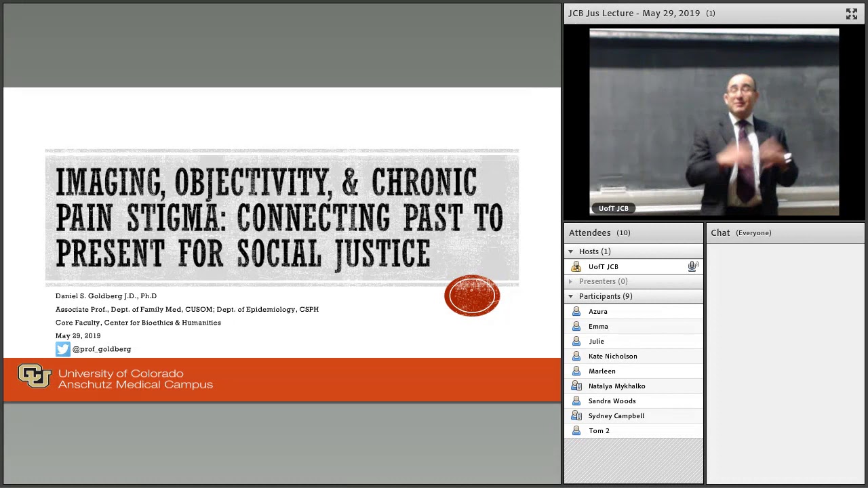Viewport: 868px width, 488px height.
Task: Select participant Julie
Action: click(633, 341)
